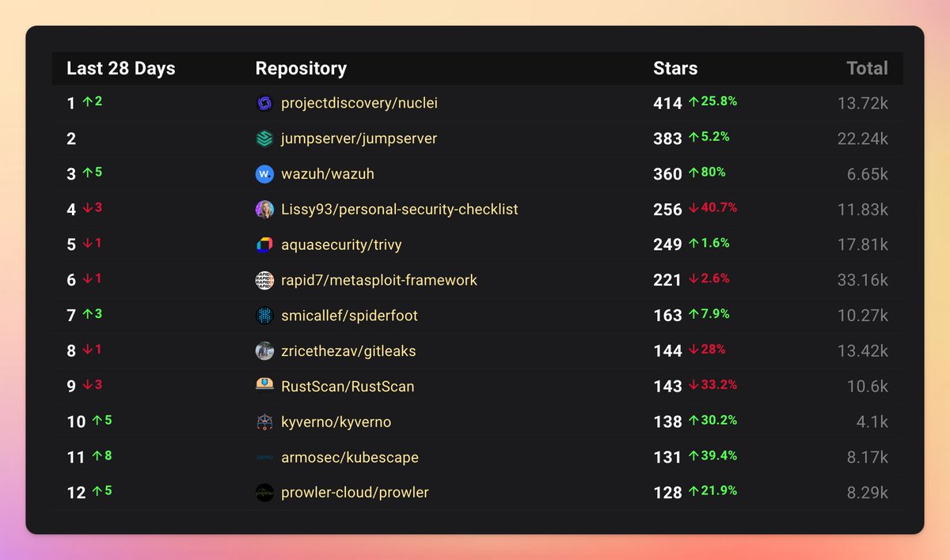
Task: Select the 13.72k total for nuclei
Action: tap(863, 104)
